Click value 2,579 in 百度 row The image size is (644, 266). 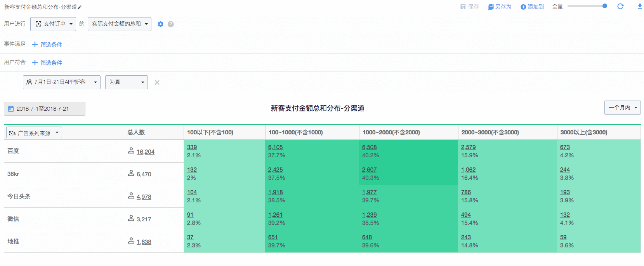469,147
